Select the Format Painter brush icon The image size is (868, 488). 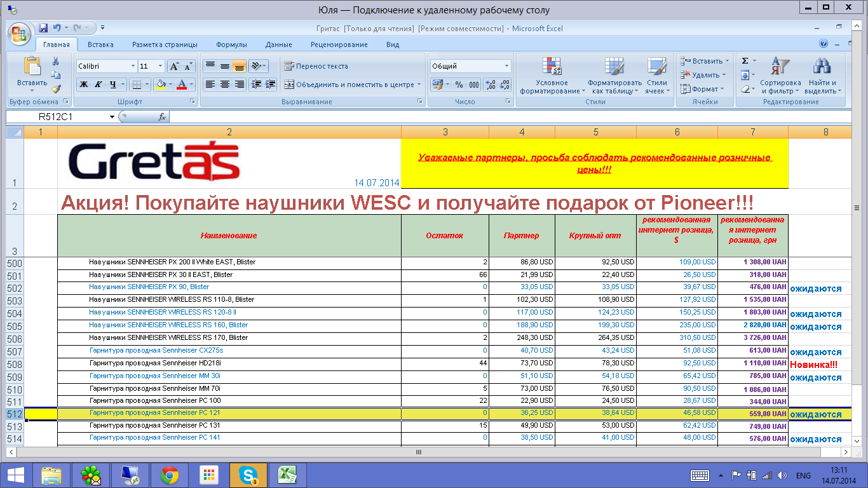coord(56,89)
